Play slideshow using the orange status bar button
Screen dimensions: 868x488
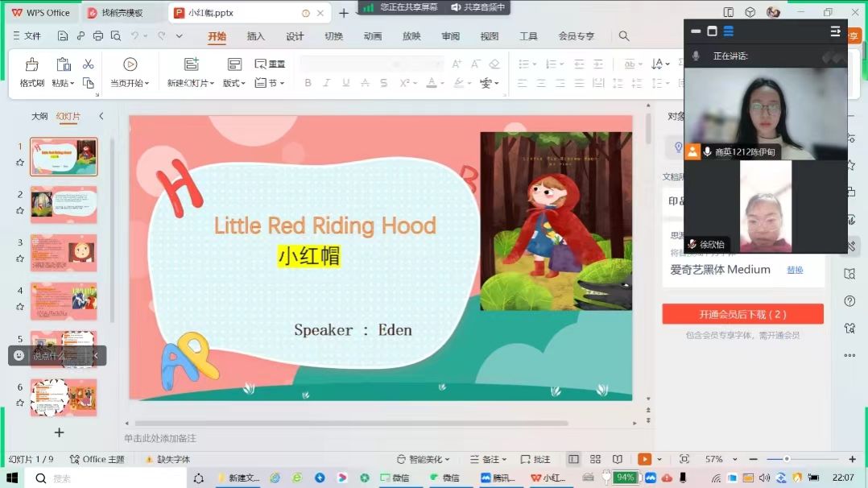[x=644, y=459]
